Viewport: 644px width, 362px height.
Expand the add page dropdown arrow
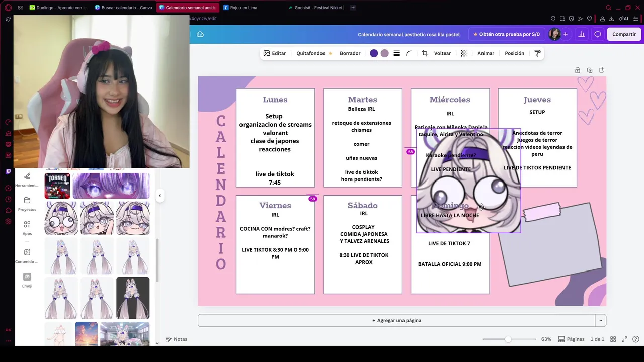point(600,320)
